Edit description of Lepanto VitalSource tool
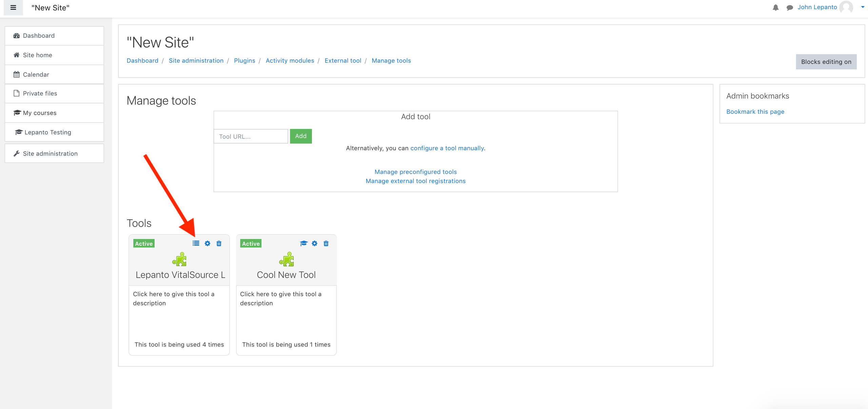868x409 pixels. (x=174, y=298)
